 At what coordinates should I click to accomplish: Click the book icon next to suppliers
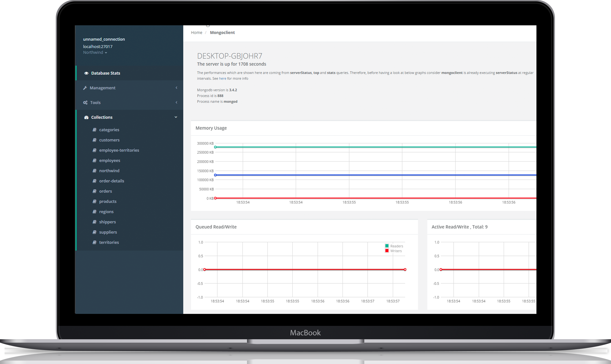(x=94, y=232)
